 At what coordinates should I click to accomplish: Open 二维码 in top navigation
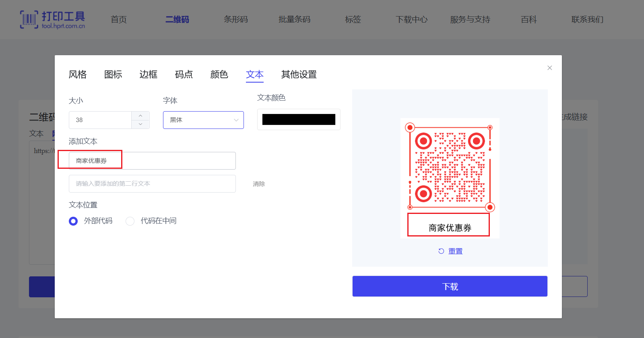[x=177, y=19]
